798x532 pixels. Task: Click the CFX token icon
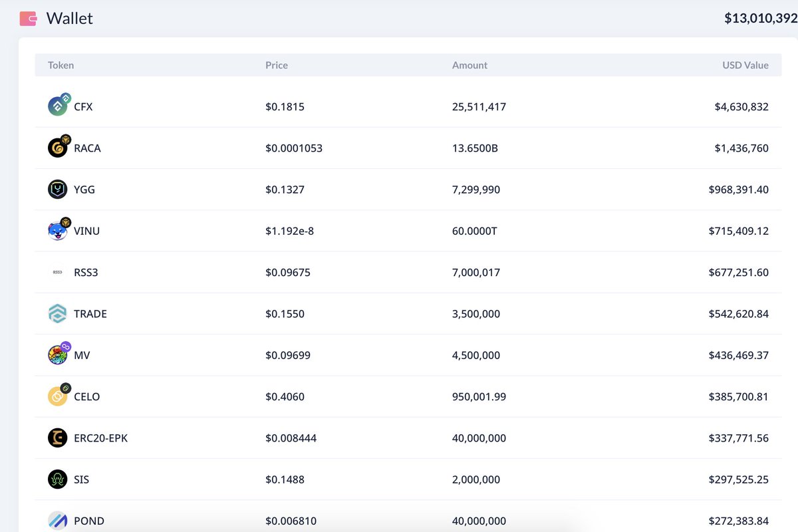click(x=57, y=105)
